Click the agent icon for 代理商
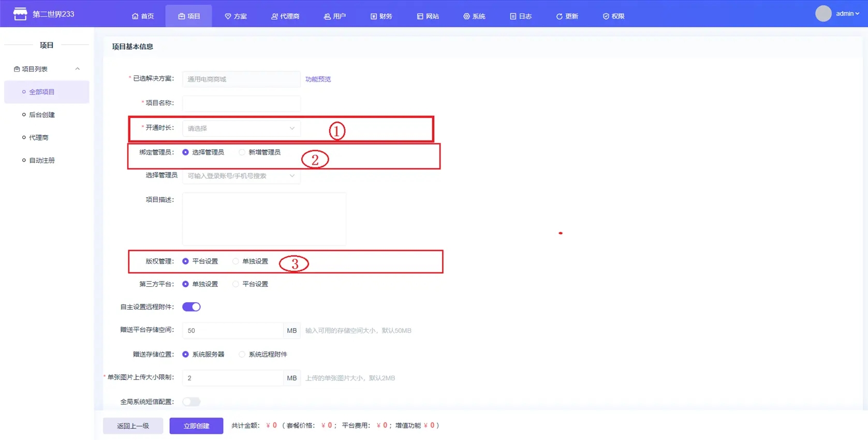868x440 pixels. pos(274,17)
